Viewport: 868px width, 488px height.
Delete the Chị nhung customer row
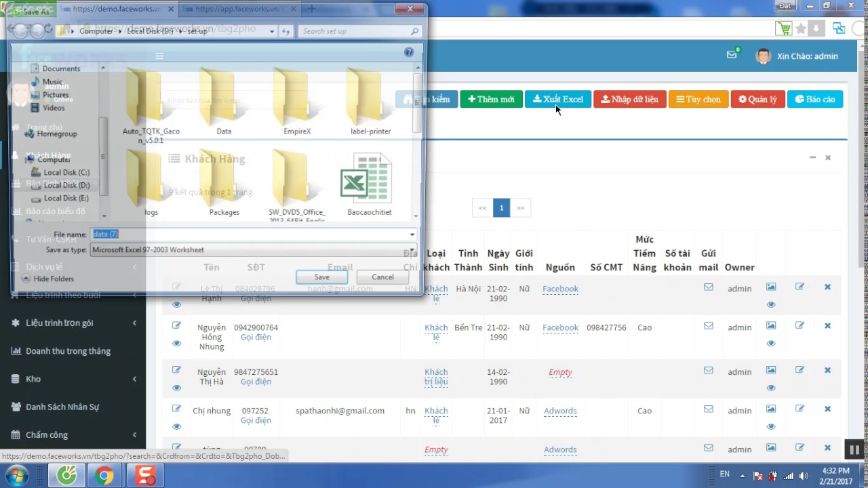coord(827,409)
